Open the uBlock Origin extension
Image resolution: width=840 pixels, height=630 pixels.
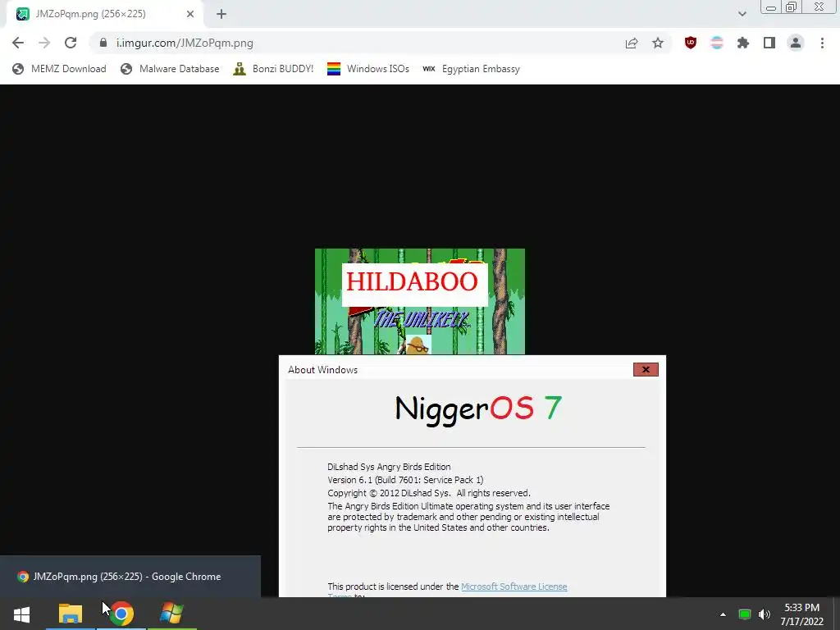coord(691,43)
